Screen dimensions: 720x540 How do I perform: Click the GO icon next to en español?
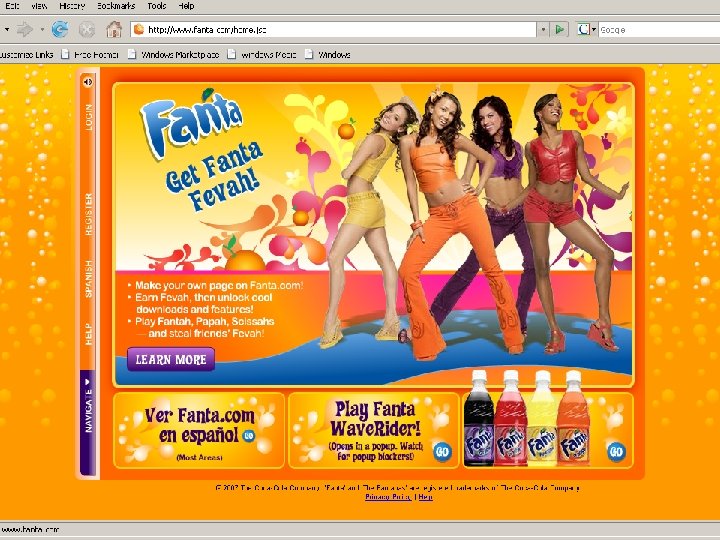tap(248, 436)
